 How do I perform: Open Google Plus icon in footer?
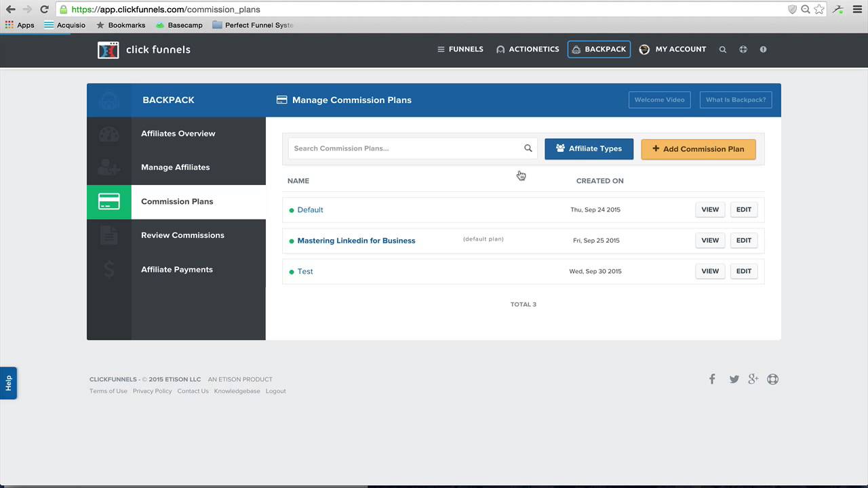[x=753, y=379]
